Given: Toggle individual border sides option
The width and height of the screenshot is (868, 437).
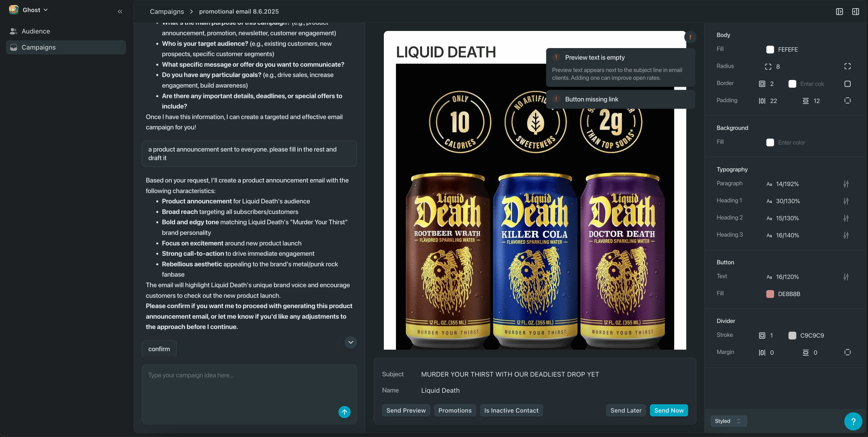Looking at the screenshot, I should click(x=847, y=84).
